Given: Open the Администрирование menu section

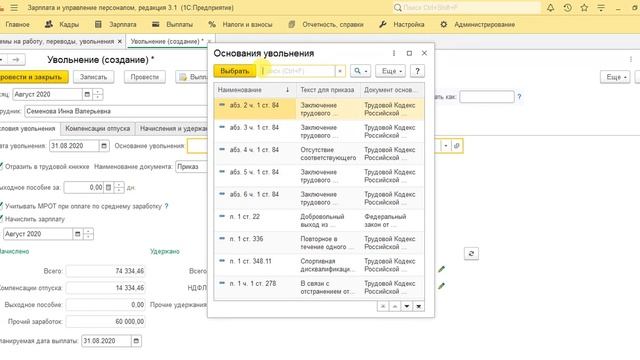Looking at the screenshot, I should (478, 24).
